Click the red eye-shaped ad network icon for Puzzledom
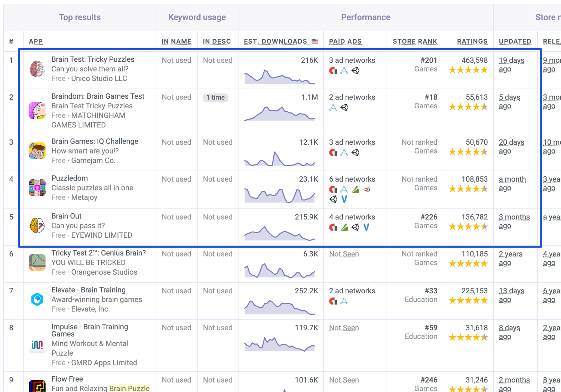The width and height of the screenshot is (561, 392). click(x=367, y=189)
